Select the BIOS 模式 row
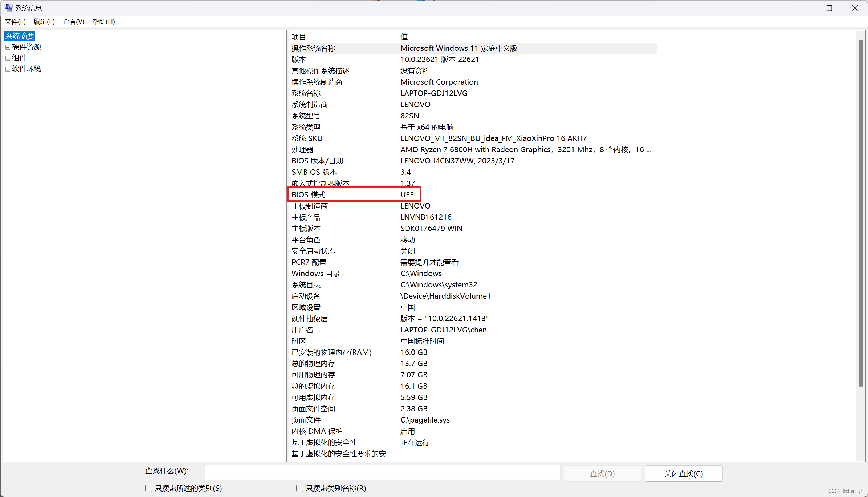 [309, 195]
